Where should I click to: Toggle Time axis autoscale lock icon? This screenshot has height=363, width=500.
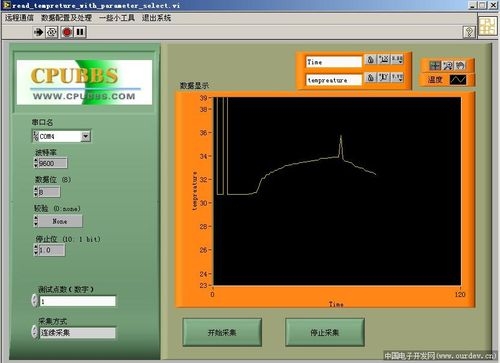tap(370, 60)
